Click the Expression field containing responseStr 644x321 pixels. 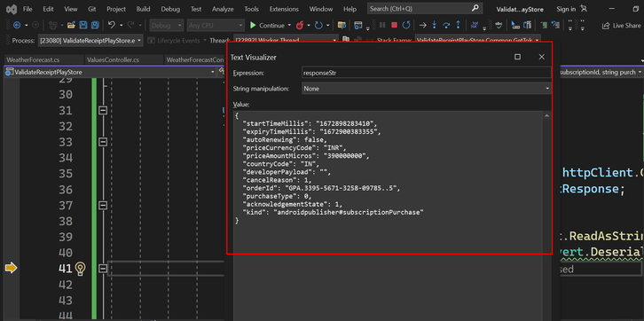pos(427,73)
